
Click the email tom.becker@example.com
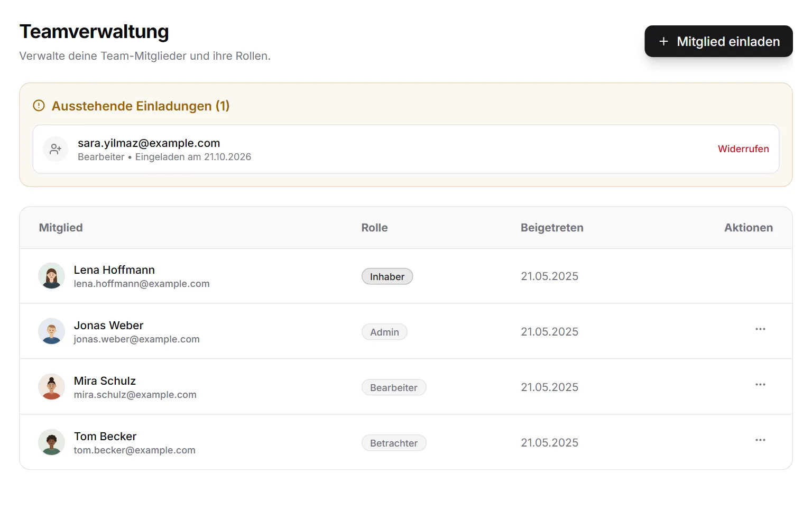134,450
